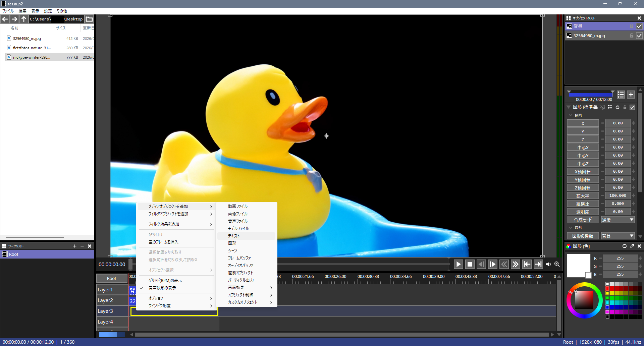The image size is (644, 346).
Task: Toggle the 図形 effect enable checkbox
Action: (x=632, y=107)
